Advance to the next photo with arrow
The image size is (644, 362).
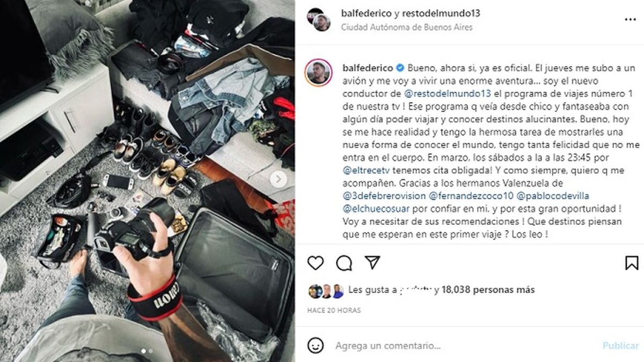278,179
